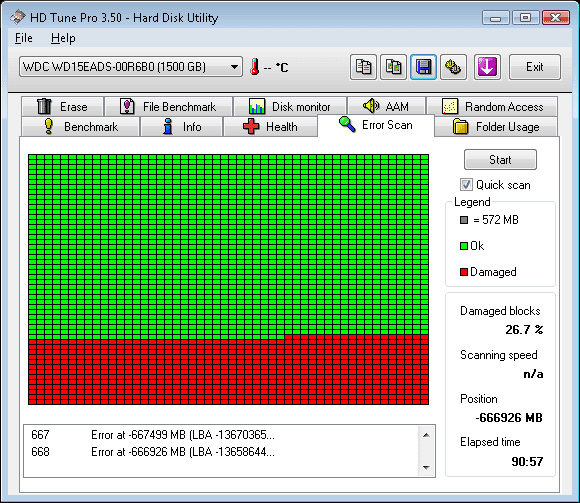This screenshot has width=580, height=503.
Task: Click the trash can icon on Erase tab
Action: point(44,106)
